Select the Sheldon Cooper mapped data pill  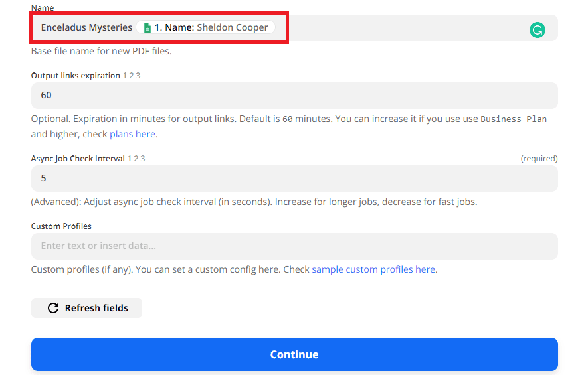coord(205,28)
